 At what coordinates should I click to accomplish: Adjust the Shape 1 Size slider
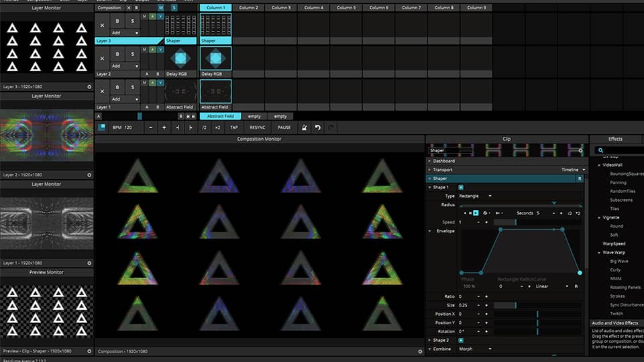pos(537,306)
